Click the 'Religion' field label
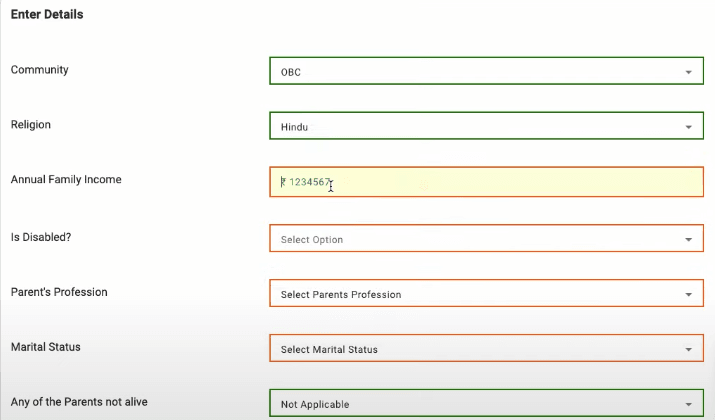The image size is (715, 420). point(30,125)
